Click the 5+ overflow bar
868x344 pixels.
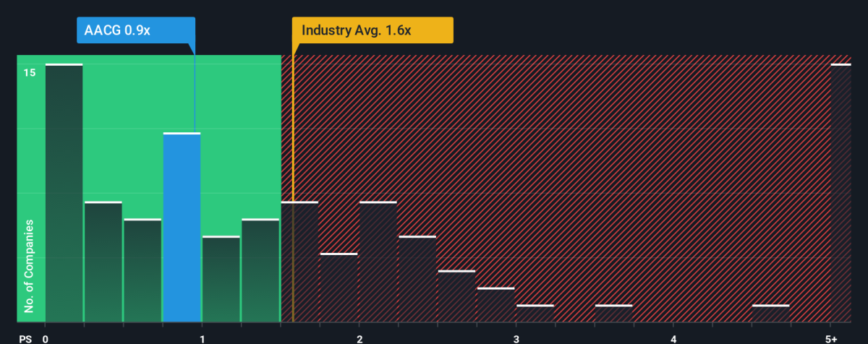pyautogui.click(x=841, y=193)
